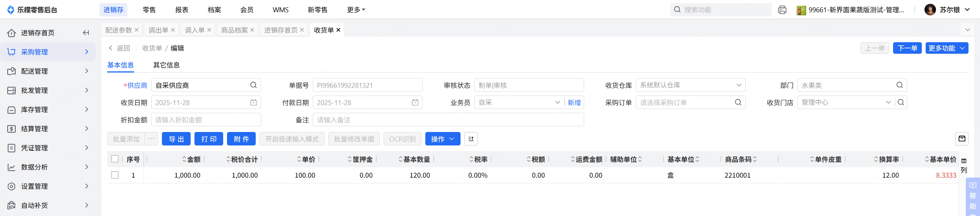Image resolution: width=980 pixels, height=216 pixels.
Task: Click the 备注 input field
Action: (448, 120)
